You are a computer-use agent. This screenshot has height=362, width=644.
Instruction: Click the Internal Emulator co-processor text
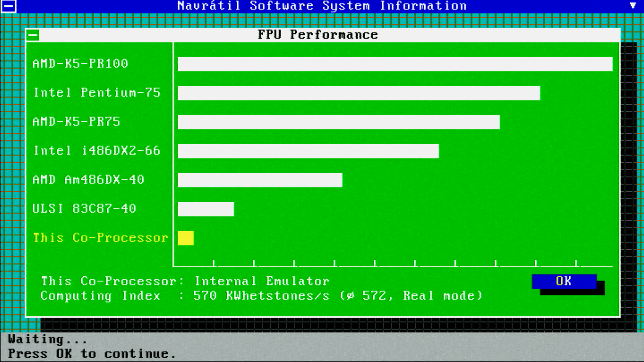click(x=262, y=281)
